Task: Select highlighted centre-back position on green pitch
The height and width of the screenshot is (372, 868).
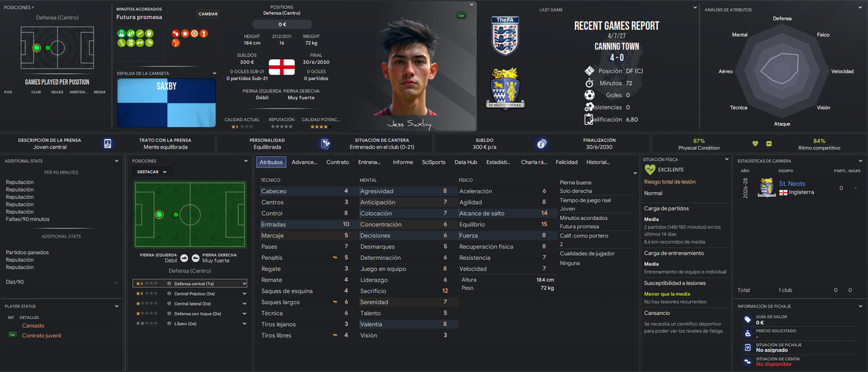Action: click(x=159, y=215)
